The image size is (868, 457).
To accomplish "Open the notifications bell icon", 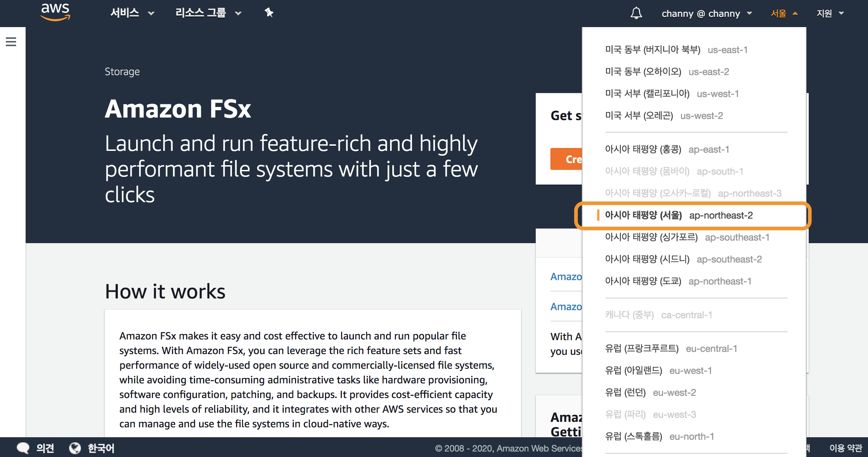I will (636, 13).
